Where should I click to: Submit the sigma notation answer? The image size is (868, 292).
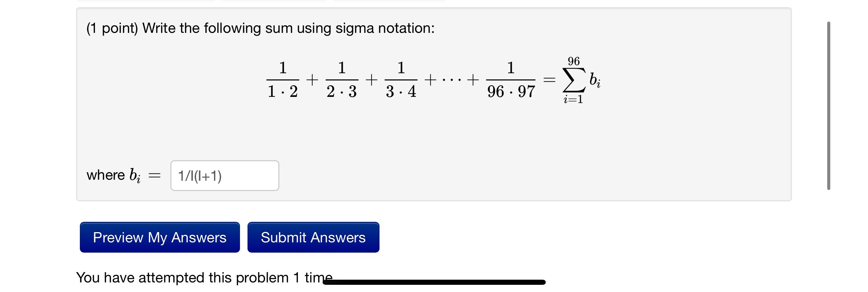point(313,237)
